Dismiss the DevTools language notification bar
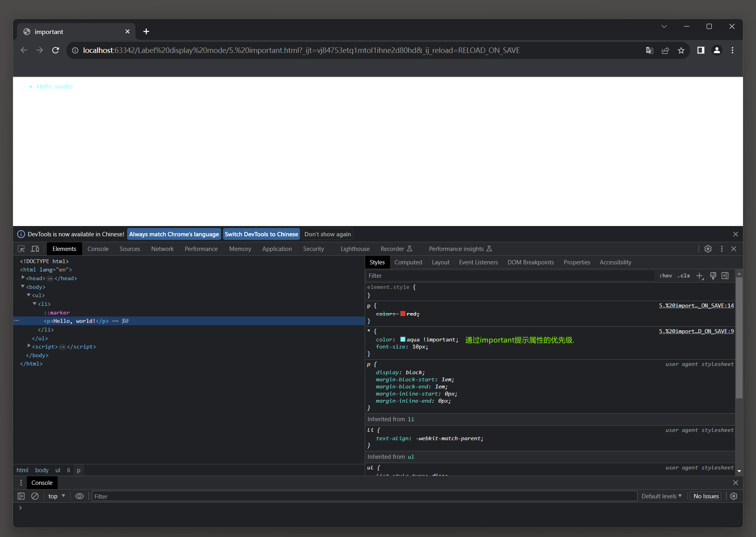This screenshot has height=537, width=756. (735, 234)
